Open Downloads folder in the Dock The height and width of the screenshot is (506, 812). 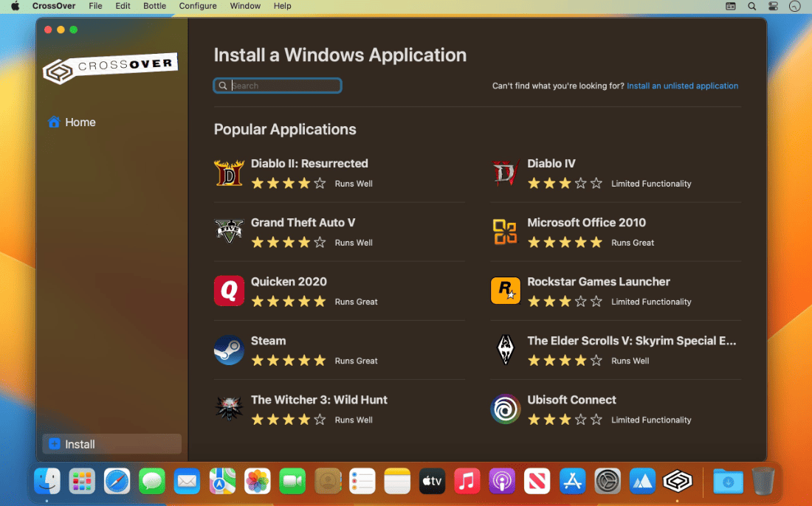tap(728, 481)
